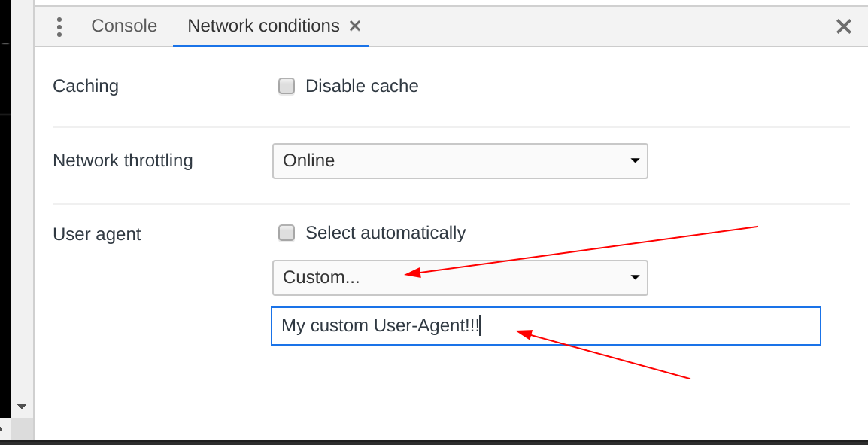Enable Select automatically for user agent
The image size is (868, 445).
pos(287,233)
